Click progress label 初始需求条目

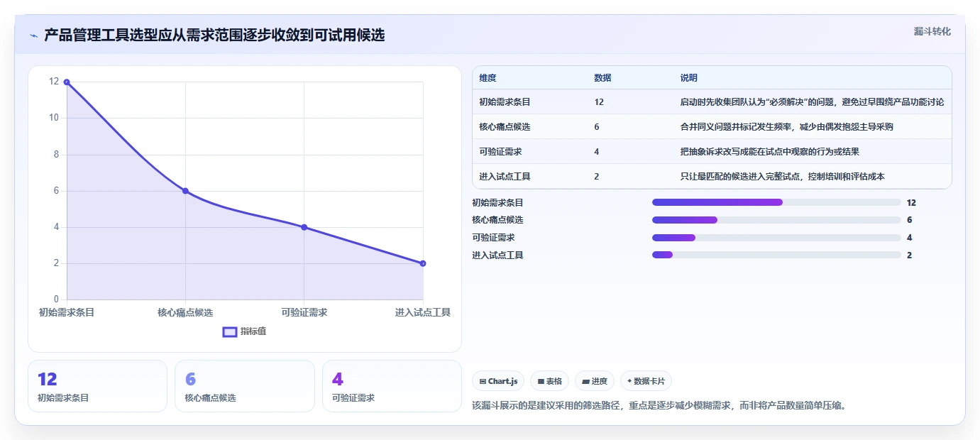click(497, 202)
